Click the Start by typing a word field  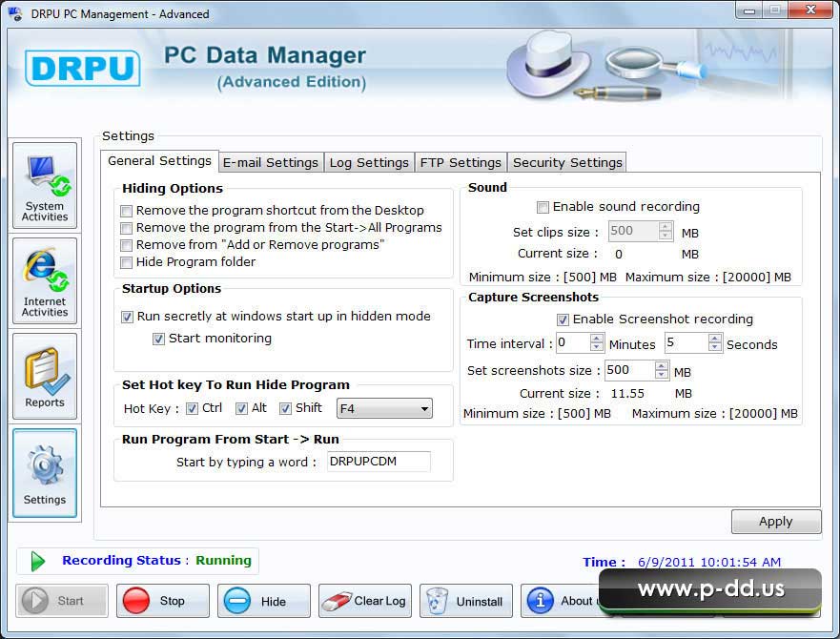click(379, 462)
